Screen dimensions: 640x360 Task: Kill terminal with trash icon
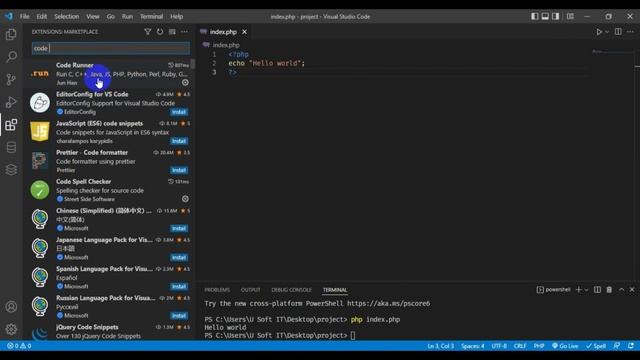pos(609,290)
